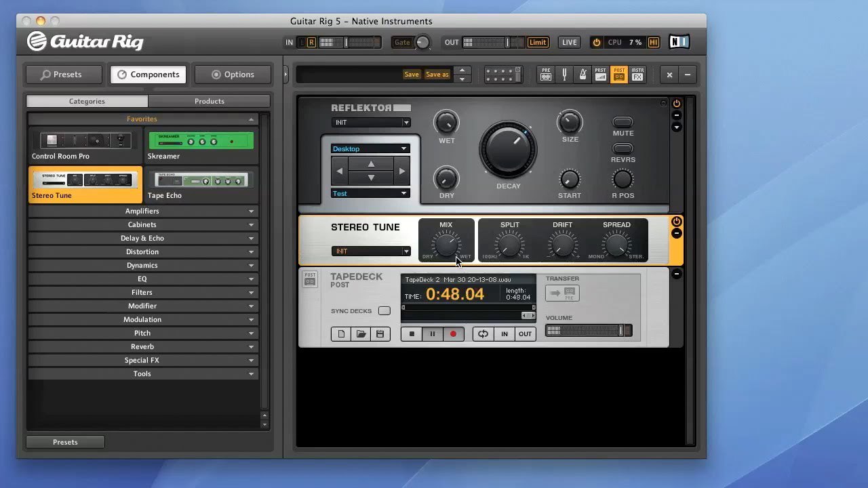The image size is (868, 488).
Task: Open the Tuner tool
Action: point(564,75)
